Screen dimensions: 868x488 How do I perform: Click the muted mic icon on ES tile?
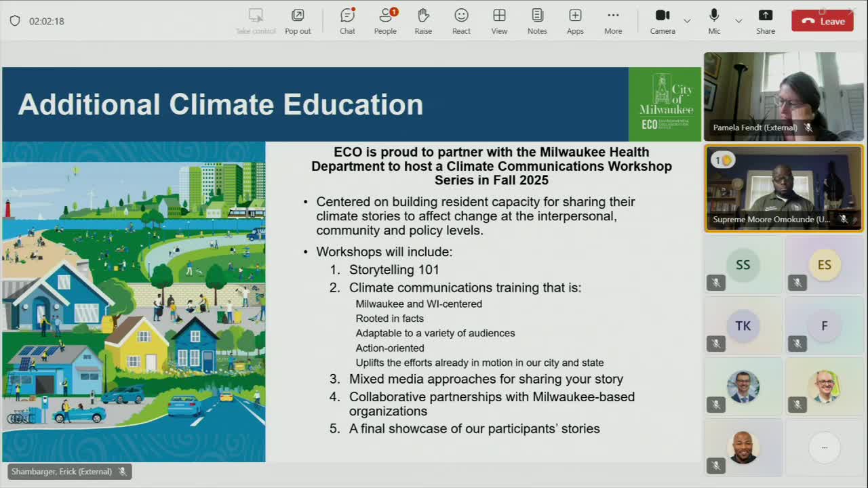[x=797, y=283]
